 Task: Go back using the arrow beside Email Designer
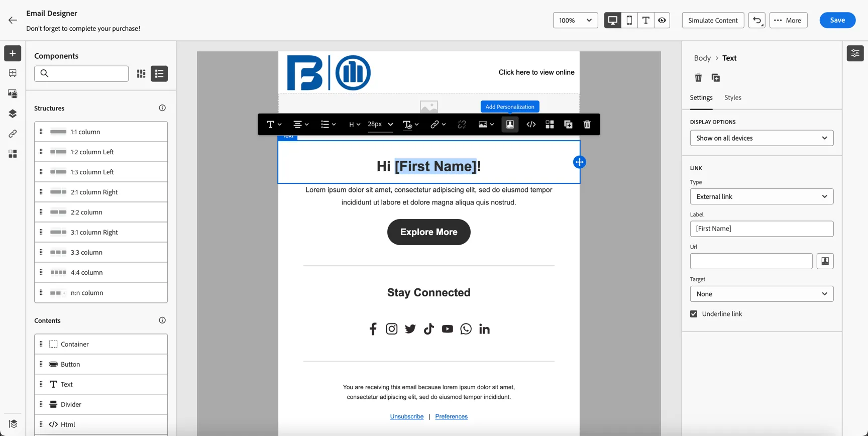[13, 20]
